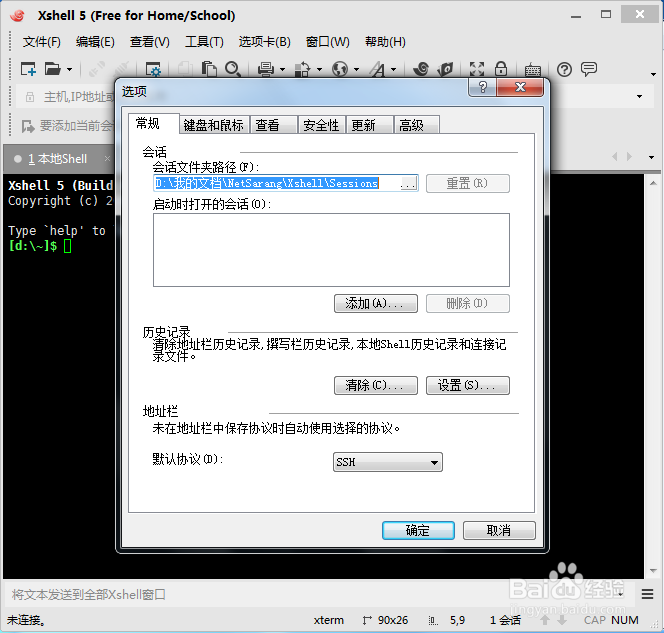
Task: Open the 窗口(W) menu
Action: tap(327, 42)
